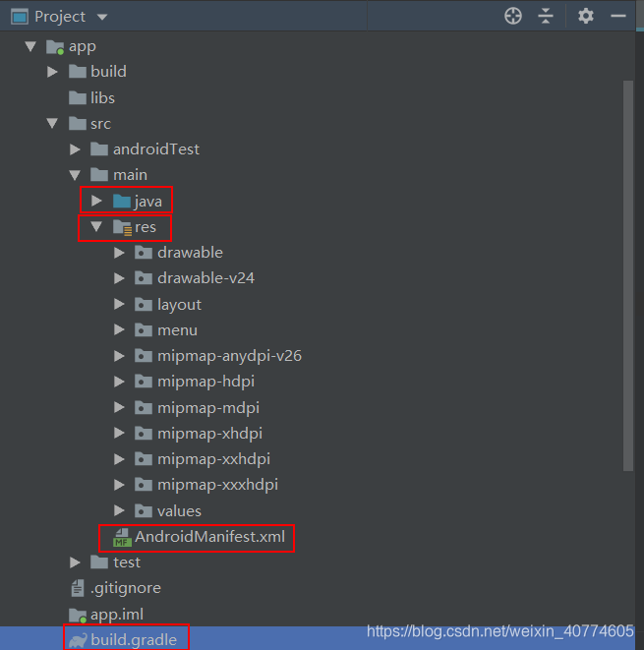Expand the java source folder

pos(96,201)
